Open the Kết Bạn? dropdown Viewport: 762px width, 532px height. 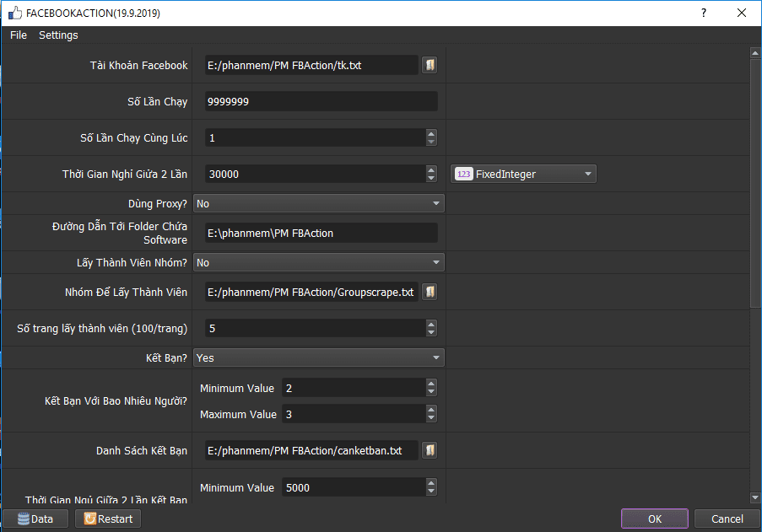319,357
